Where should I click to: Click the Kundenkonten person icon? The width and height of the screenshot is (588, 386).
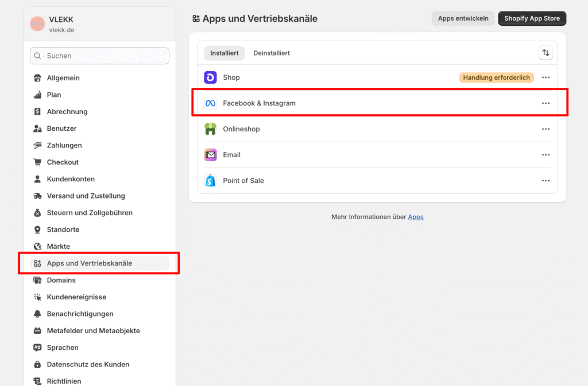(37, 179)
